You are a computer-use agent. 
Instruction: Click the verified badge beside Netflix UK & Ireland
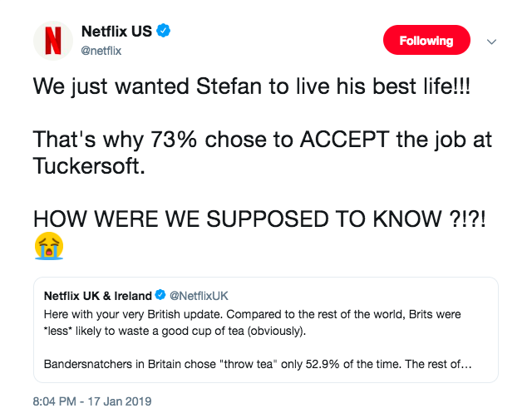click(x=160, y=295)
